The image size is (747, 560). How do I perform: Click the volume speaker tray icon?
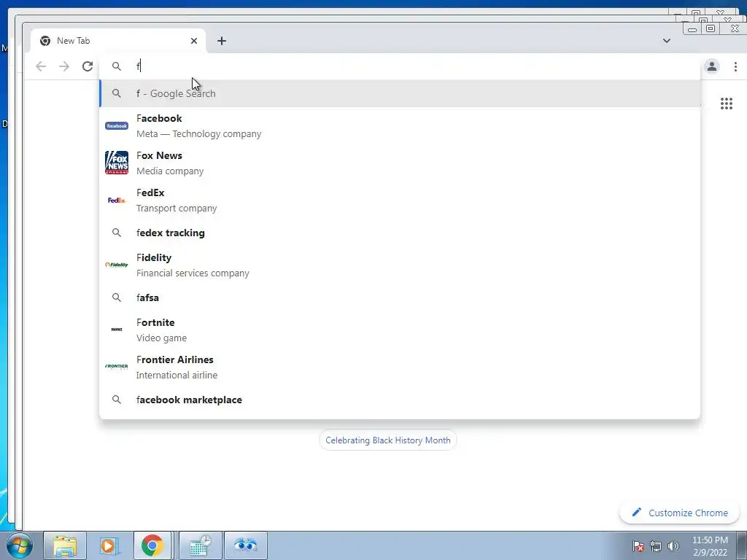click(673, 546)
